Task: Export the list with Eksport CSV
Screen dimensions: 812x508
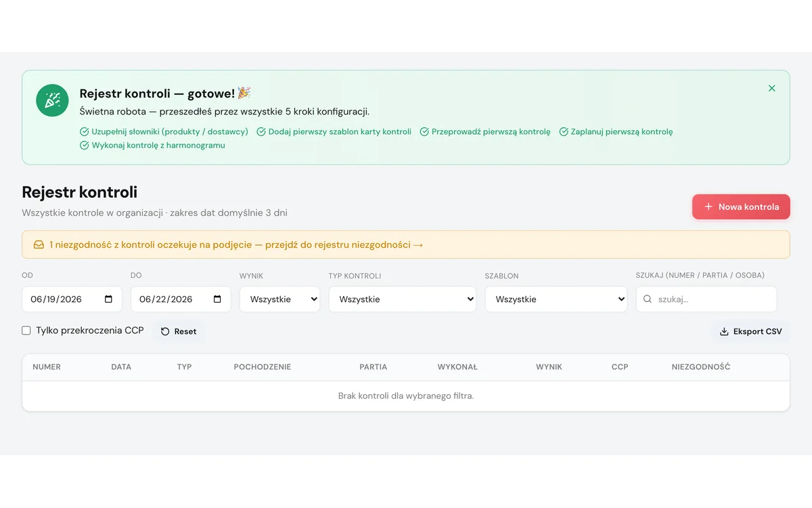Action: pos(750,331)
